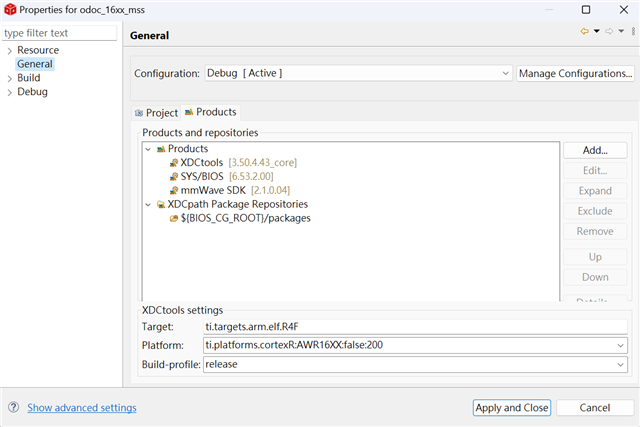Expand the Resource category in sidebar
Viewport: 640px width, 427px height.
9,50
